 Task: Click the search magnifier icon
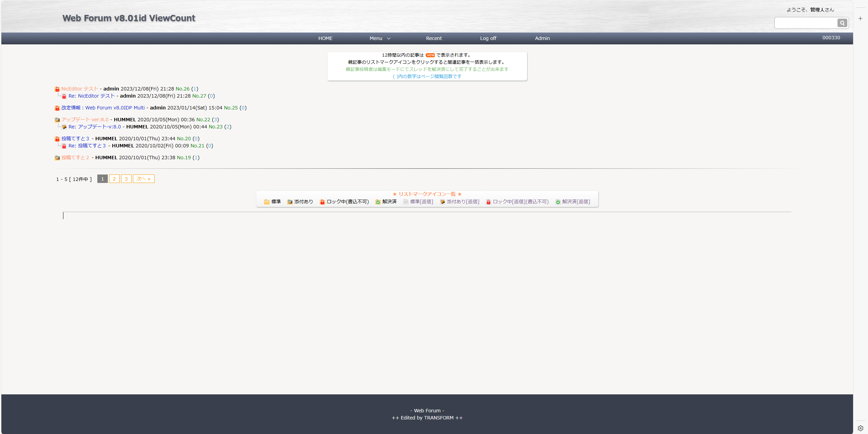[842, 23]
